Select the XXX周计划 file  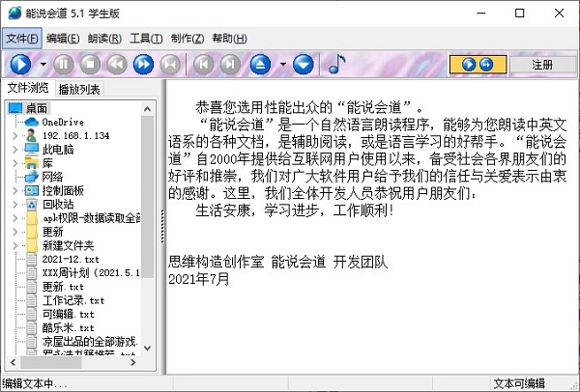click(x=91, y=272)
